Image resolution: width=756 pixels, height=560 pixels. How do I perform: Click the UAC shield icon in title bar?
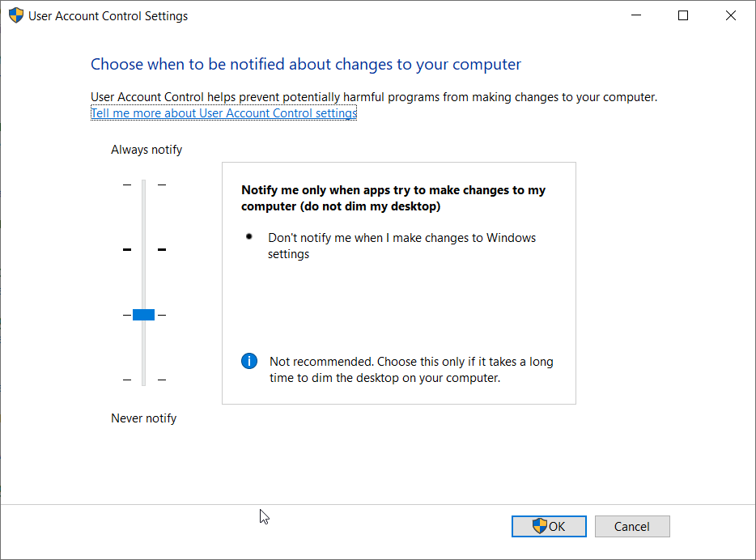click(16, 15)
